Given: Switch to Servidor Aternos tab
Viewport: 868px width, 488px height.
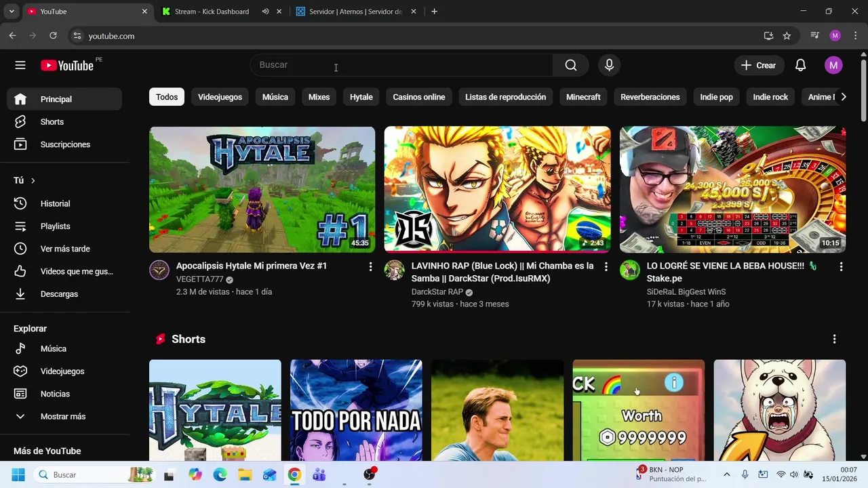Looking at the screenshot, I should coord(355,12).
